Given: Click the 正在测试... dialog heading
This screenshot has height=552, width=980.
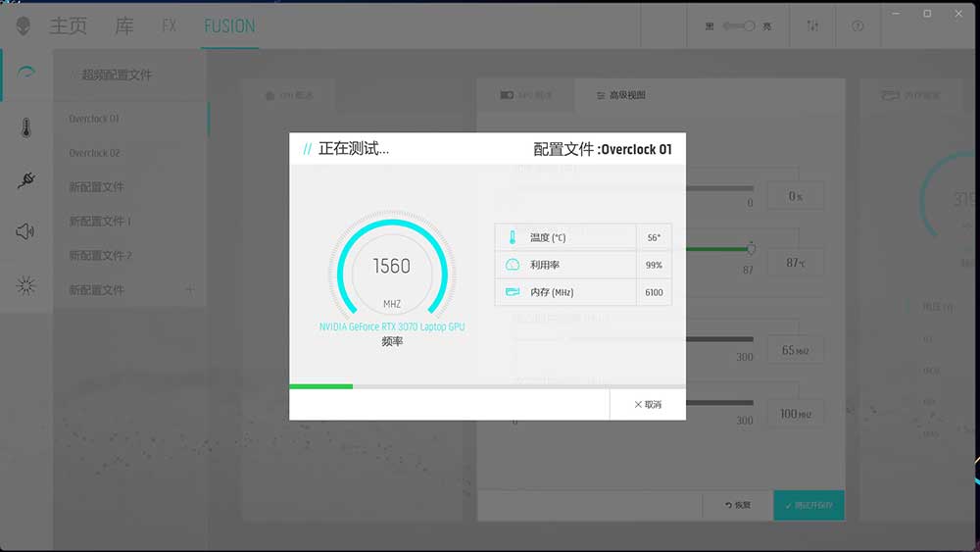Looking at the screenshot, I should coord(353,149).
